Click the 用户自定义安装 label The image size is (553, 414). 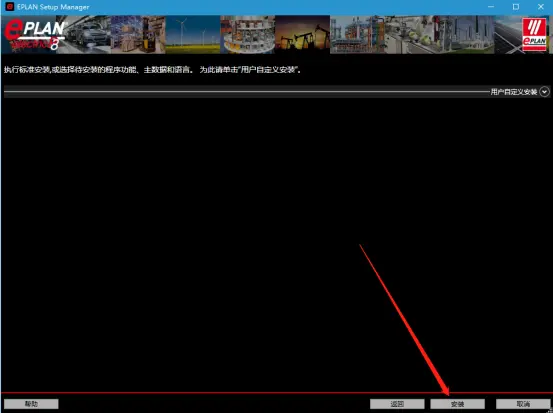(514, 92)
